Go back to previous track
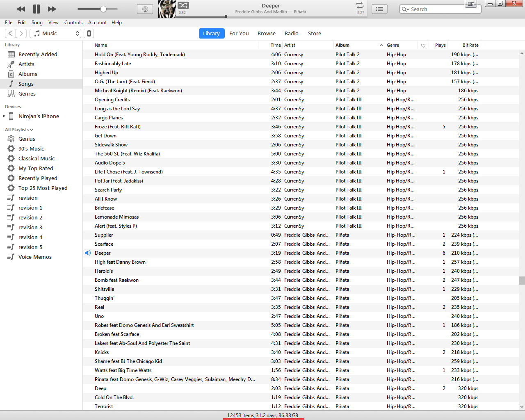This screenshot has height=420, width=525. [x=21, y=9]
